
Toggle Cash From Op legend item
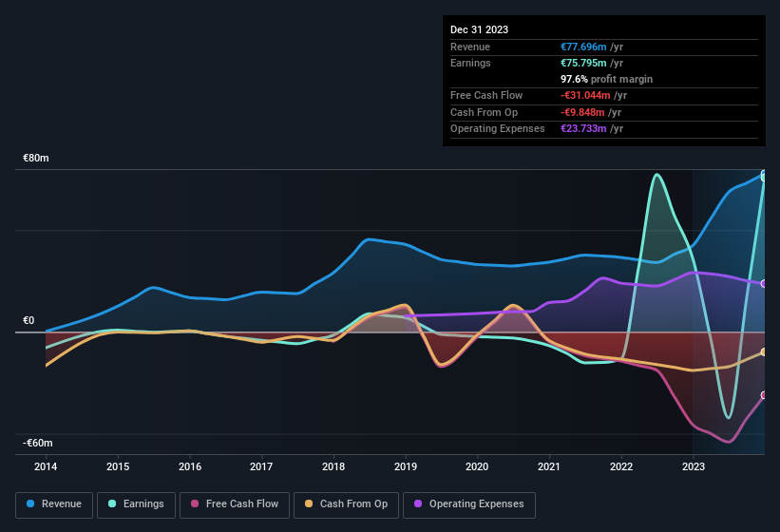346,504
